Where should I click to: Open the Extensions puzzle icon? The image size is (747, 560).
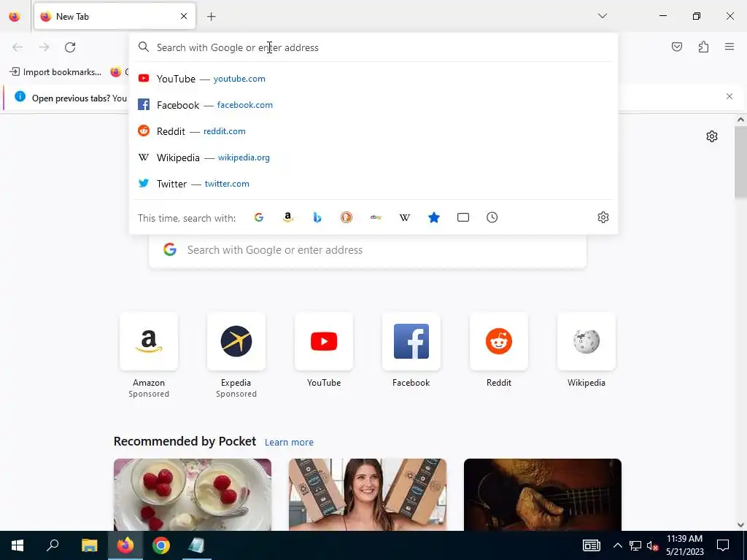(x=703, y=47)
